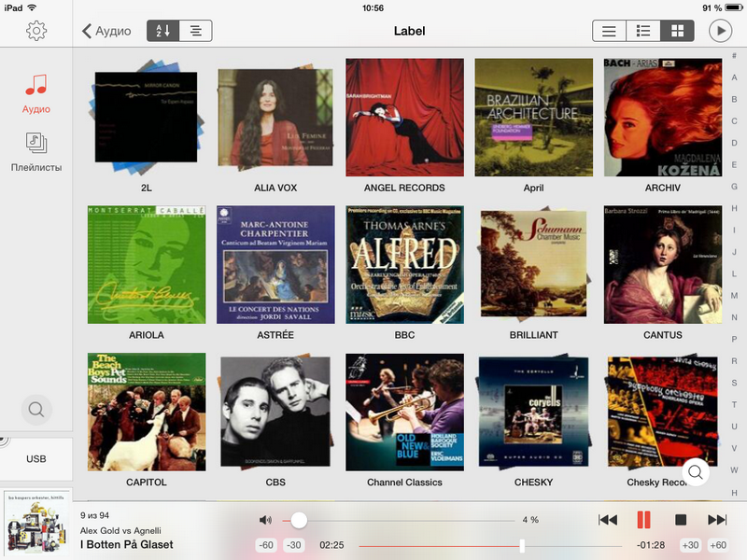Viewport: 747px width, 560px height.
Task: Tap the battery indicator in status bar
Action: pyautogui.click(x=734, y=7)
